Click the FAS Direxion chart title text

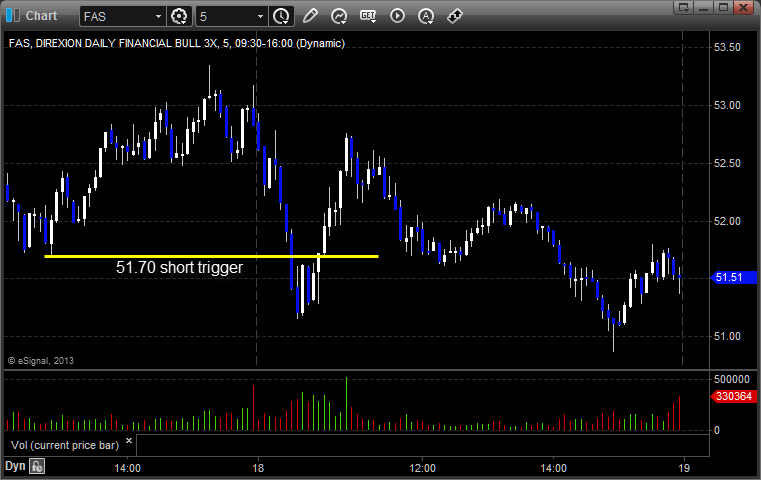[x=177, y=43]
